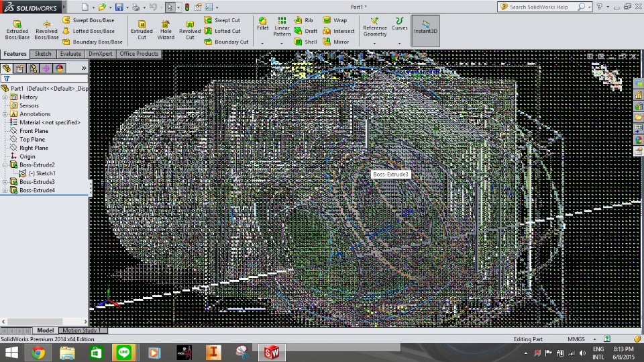
Task: Click the Linear Pattern tool
Action: [282, 27]
